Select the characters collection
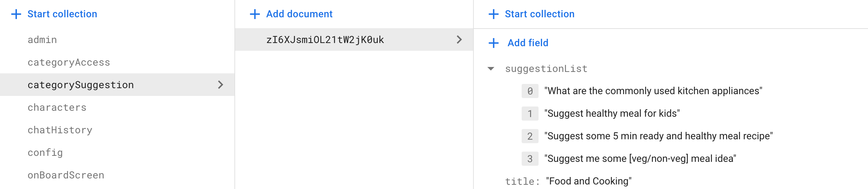The width and height of the screenshot is (868, 189). click(x=57, y=108)
